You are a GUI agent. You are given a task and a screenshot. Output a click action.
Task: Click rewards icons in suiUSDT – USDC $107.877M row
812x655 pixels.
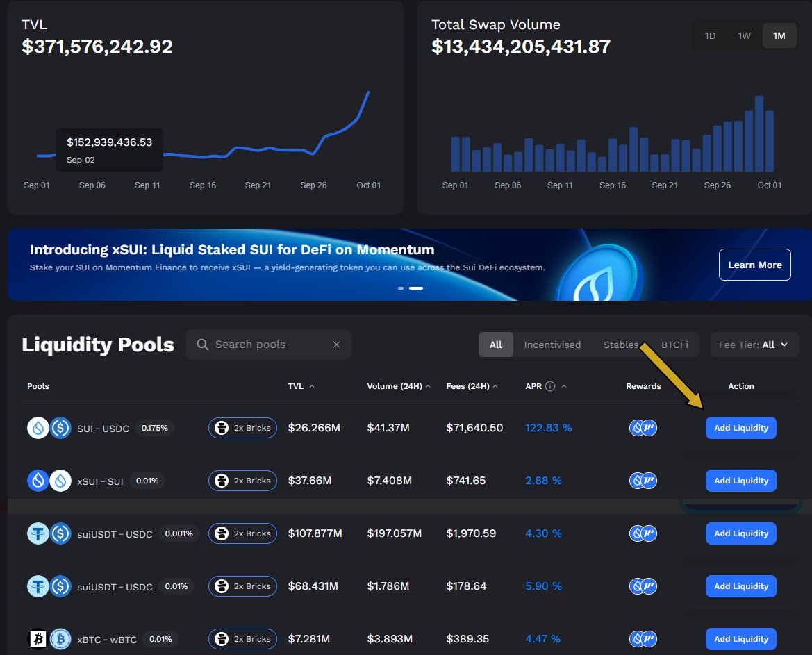643,534
